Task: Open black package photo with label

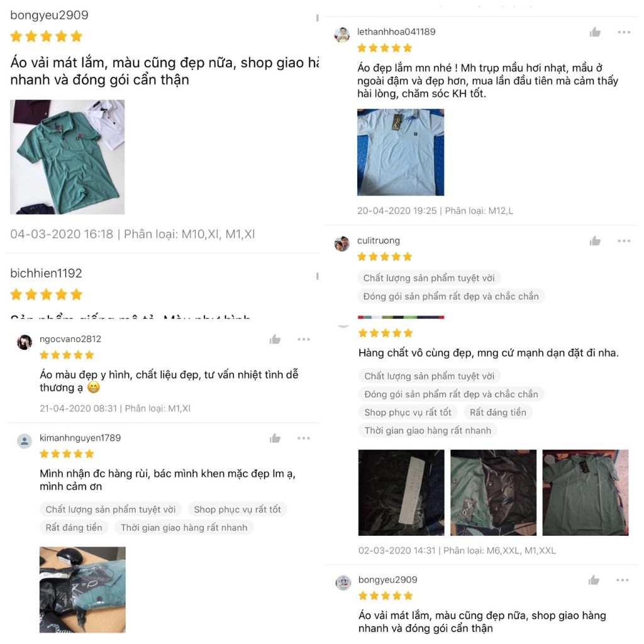Action: point(401,492)
